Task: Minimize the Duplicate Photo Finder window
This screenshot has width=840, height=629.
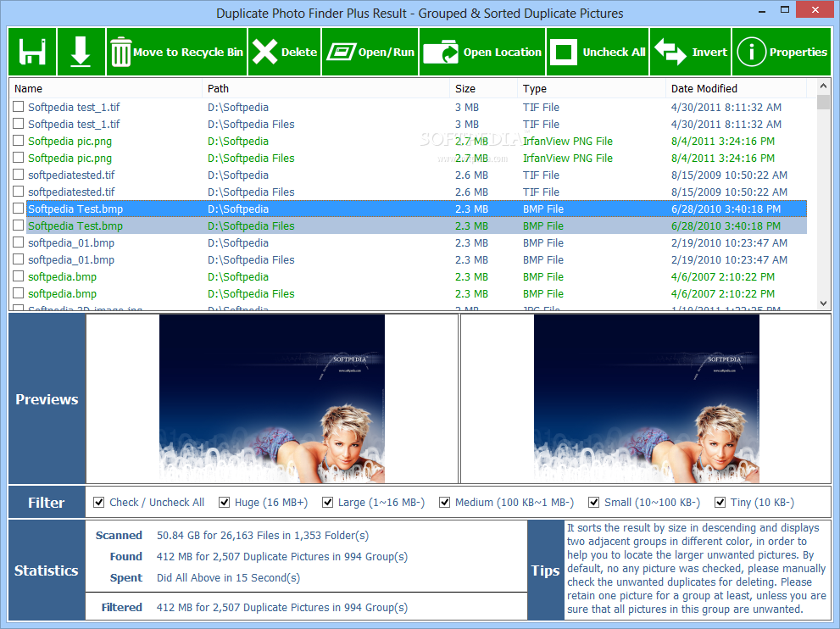Action: click(x=762, y=10)
